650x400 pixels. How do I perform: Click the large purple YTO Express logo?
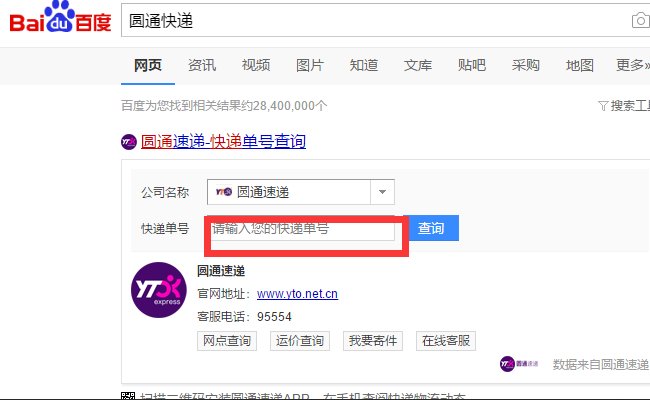click(x=159, y=290)
